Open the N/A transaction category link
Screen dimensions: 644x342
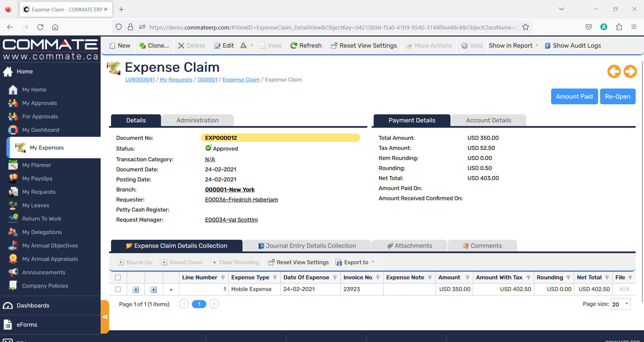(x=210, y=159)
